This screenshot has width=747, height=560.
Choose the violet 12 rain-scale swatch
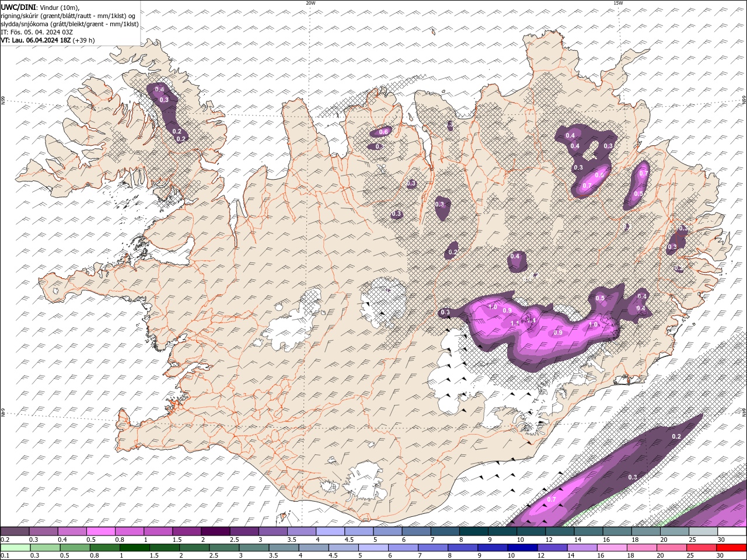[552, 548]
